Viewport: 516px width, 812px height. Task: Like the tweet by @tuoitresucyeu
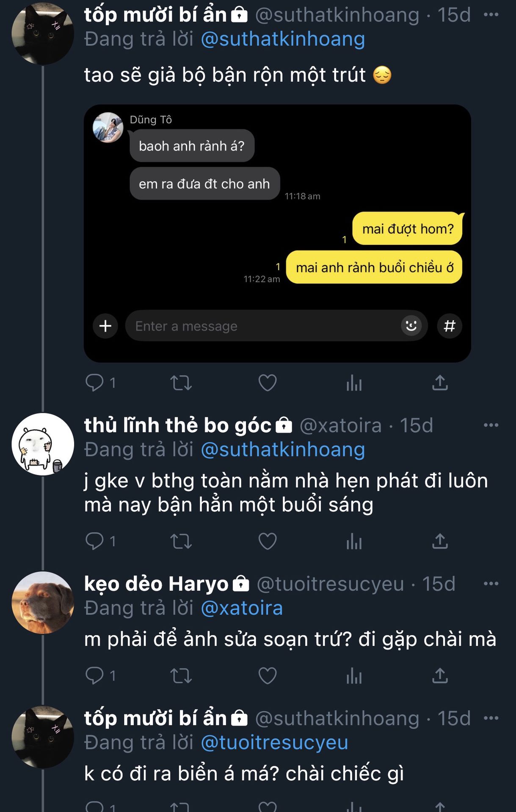click(x=268, y=675)
